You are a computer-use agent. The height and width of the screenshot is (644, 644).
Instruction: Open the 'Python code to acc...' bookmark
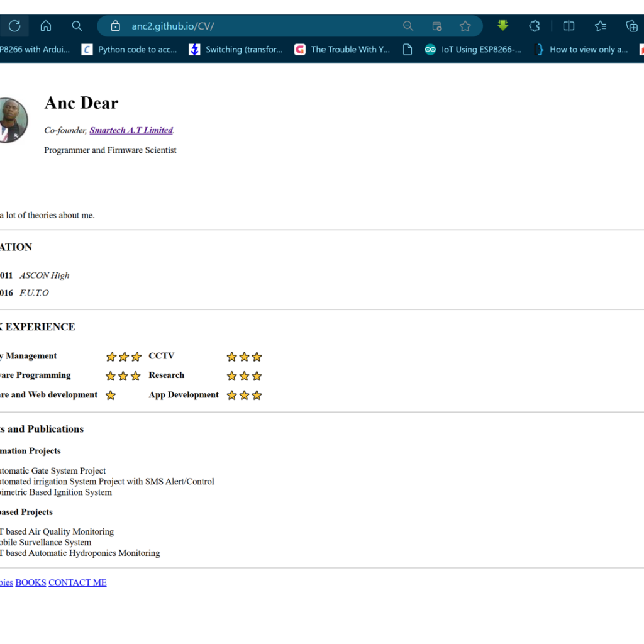click(x=137, y=50)
